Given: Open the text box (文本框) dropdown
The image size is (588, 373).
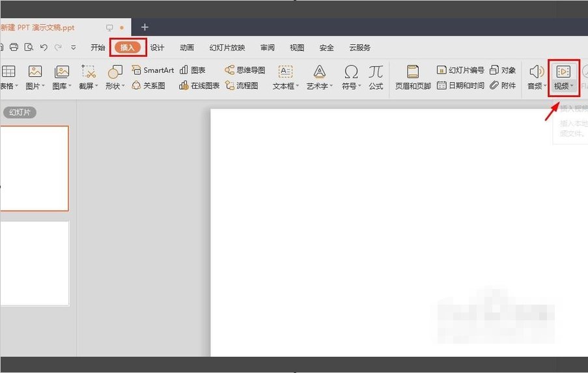Looking at the screenshot, I should click(x=286, y=86).
